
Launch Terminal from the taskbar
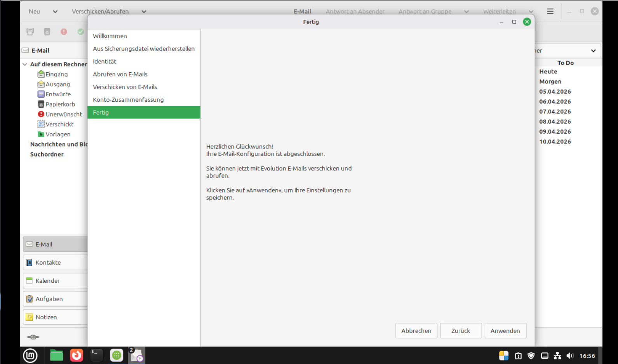pos(96,355)
